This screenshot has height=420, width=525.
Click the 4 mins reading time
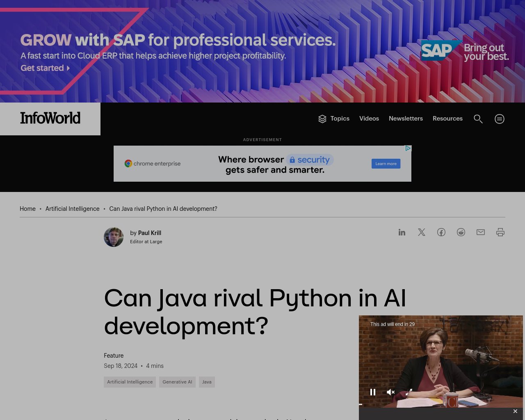point(155,366)
